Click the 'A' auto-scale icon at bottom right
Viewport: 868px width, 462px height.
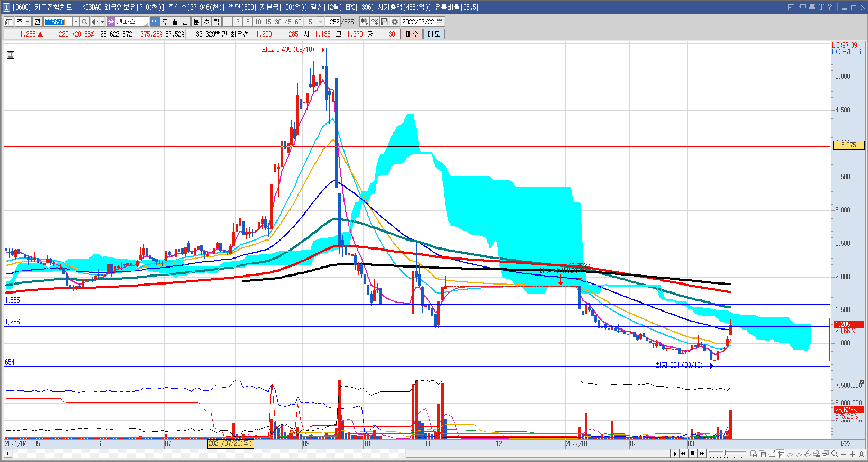[861, 454]
